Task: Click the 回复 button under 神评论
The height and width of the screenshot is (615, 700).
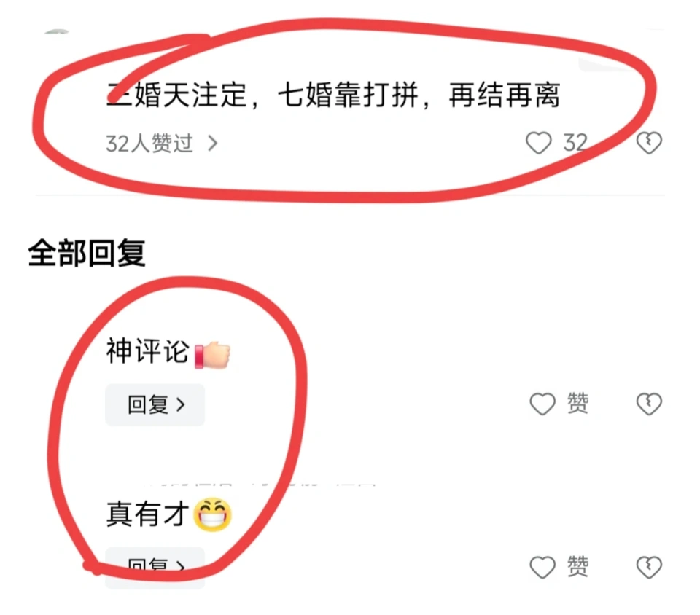Action: tap(155, 405)
